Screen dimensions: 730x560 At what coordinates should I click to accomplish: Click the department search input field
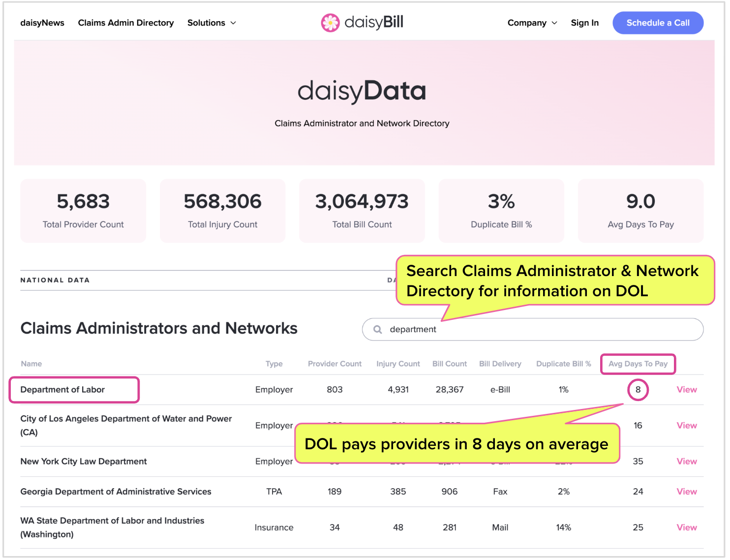pos(533,330)
